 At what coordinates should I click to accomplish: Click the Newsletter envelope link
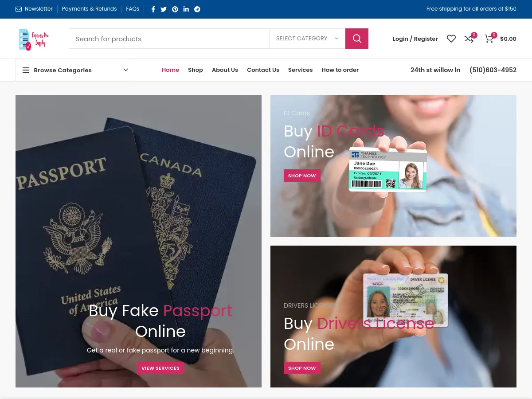pos(34,9)
